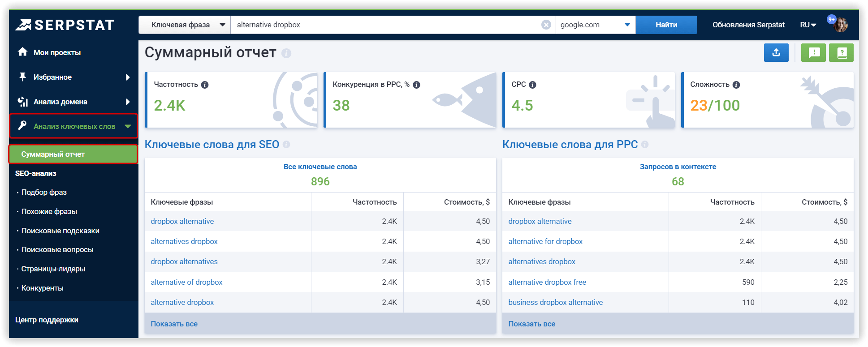The width and height of the screenshot is (868, 347).
Task: Select Подбор фраз in SEO-анализ
Action: (44, 192)
